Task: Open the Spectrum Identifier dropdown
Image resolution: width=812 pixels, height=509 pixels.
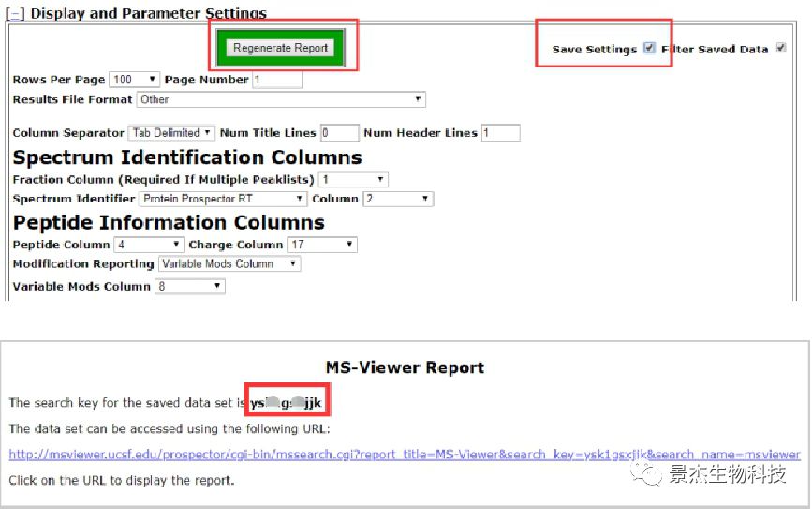Action: pos(223,199)
